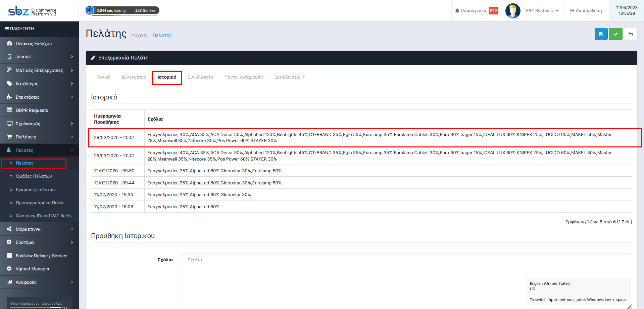Click the blue save floppy-disk icon

click(601, 34)
